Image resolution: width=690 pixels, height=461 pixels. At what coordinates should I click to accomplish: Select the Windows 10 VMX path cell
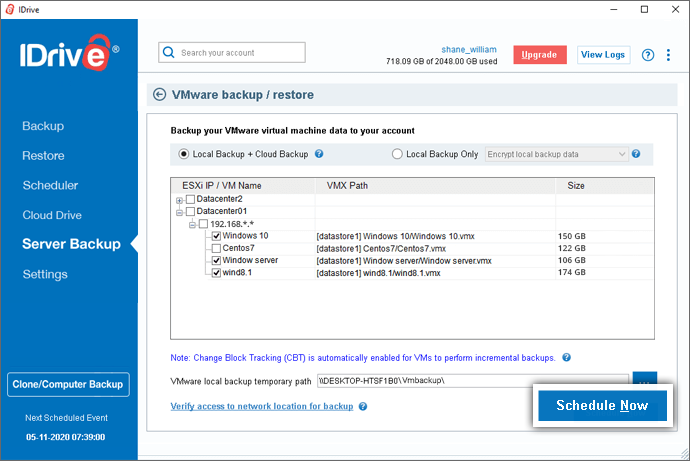(x=396, y=236)
